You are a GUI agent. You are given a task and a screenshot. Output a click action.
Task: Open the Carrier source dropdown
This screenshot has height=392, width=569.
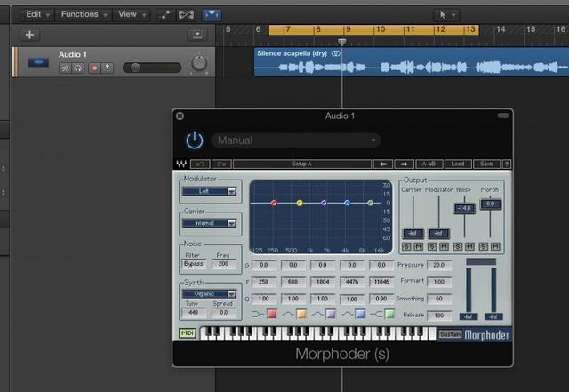pos(209,223)
